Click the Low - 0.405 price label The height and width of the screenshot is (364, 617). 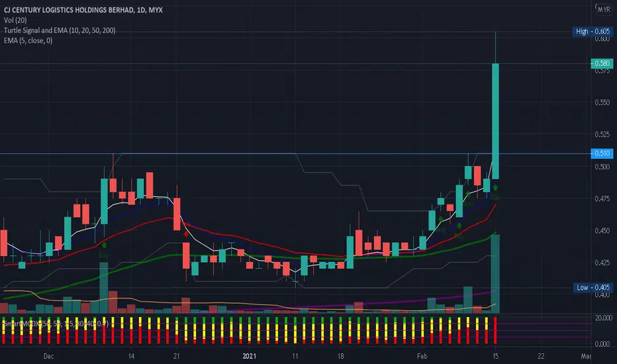point(593,288)
